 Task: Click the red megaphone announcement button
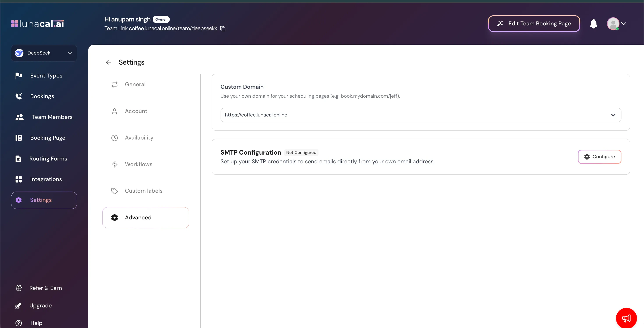pos(626,318)
